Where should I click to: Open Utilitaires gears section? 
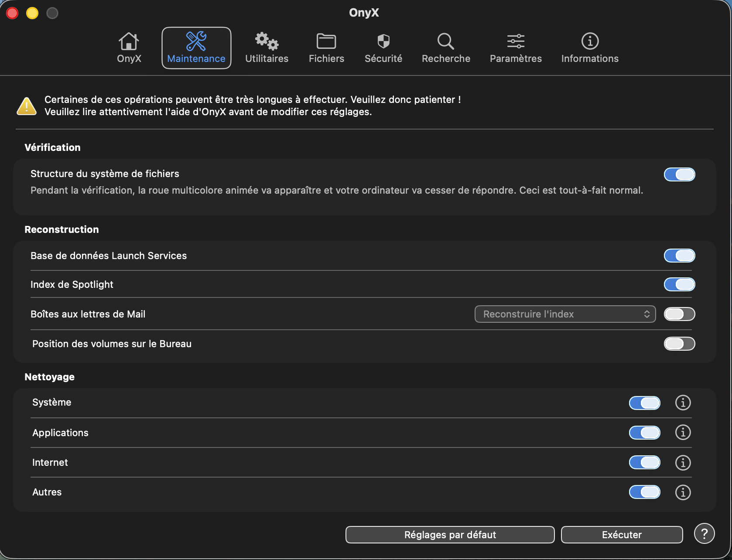[267, 48]
